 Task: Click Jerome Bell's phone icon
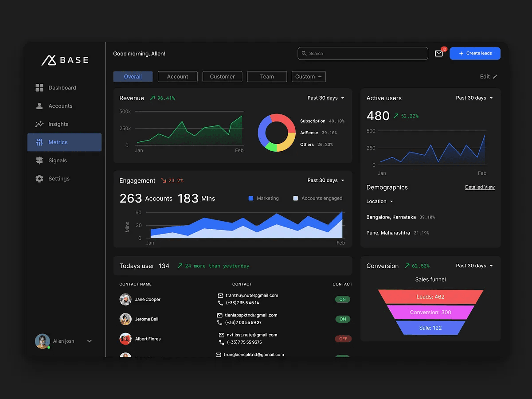[x=219, y=323]
